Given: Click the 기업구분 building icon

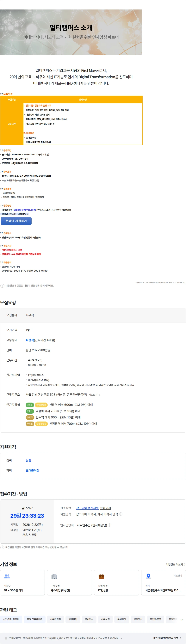Looking at the screenshot, I should [x=54, y=576].
